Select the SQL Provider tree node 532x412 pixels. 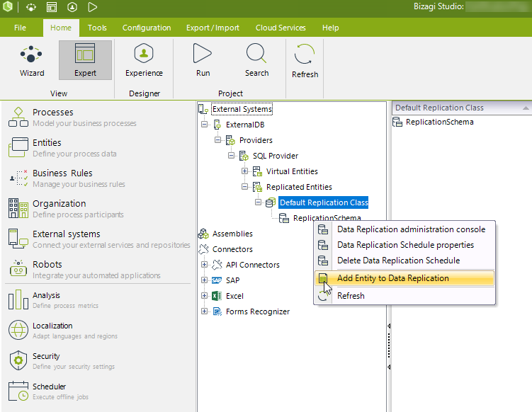click(275, 156)
